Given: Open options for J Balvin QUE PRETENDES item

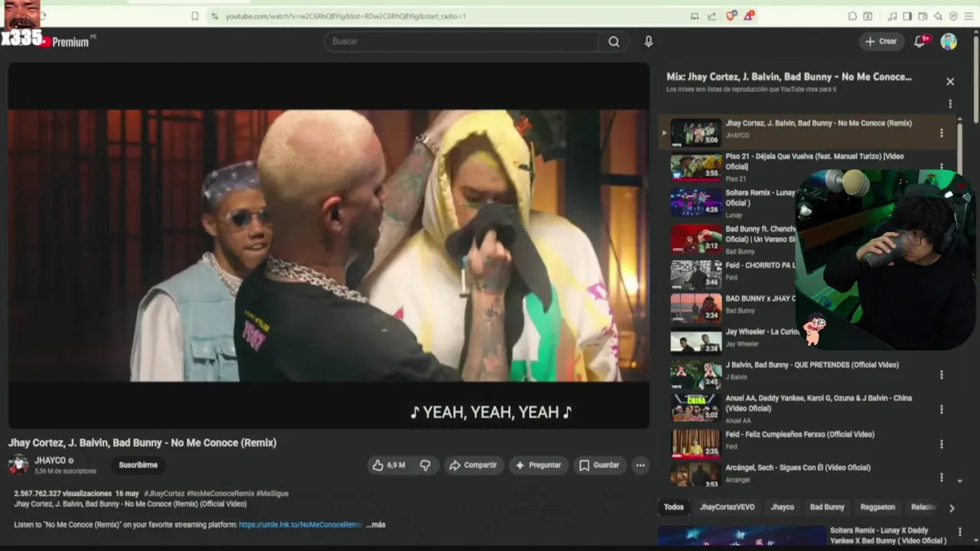Looking at the screenshot, I should [941, 375].
